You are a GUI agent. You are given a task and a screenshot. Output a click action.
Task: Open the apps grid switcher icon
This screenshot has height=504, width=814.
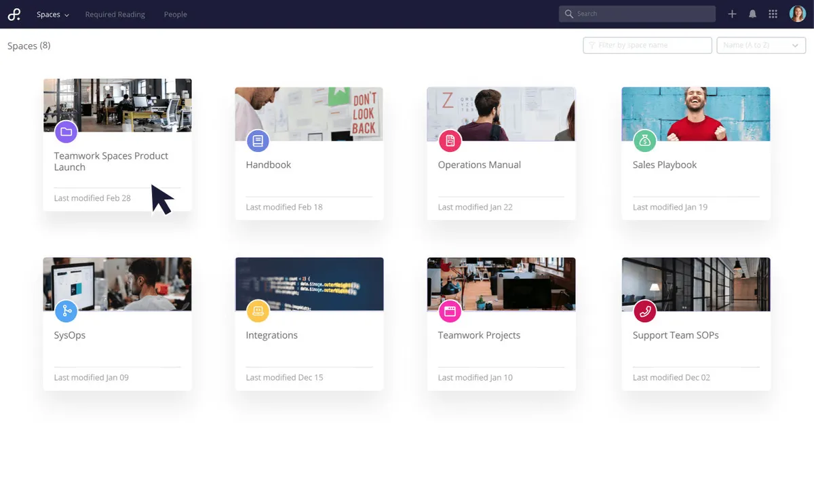coord(773,14)
